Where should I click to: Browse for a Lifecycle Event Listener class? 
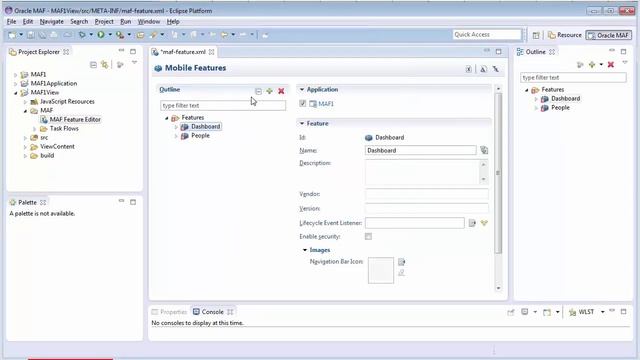click(472, 223)
